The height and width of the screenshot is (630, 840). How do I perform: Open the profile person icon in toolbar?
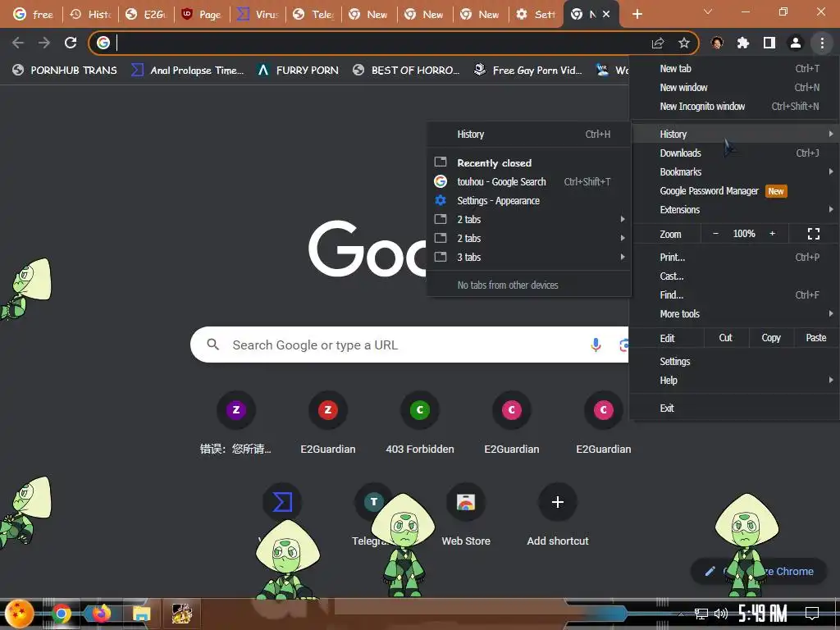tap(796, 43)
